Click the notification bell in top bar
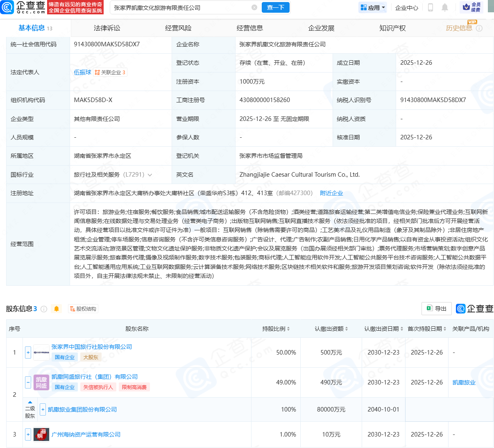Screen dimensions: 494x448 [x=444, y=7]
